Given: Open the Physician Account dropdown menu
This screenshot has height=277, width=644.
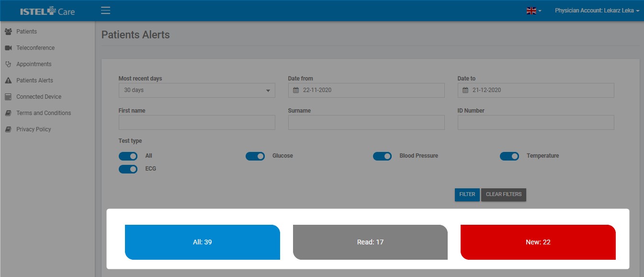Looking at the screenshot, I should [597, 11].
